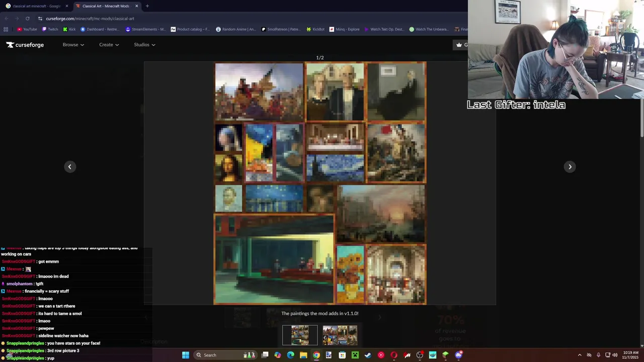The image size is (644, 362).
Task: Open the Twitch bookmark
Action: (50, 29)
